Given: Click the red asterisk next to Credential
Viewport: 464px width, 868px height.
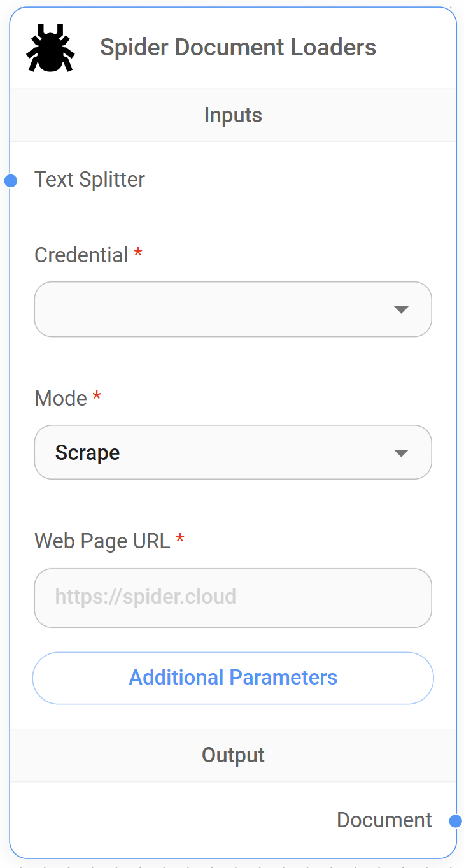Looking at the screenshot, I should click(138, 254).
